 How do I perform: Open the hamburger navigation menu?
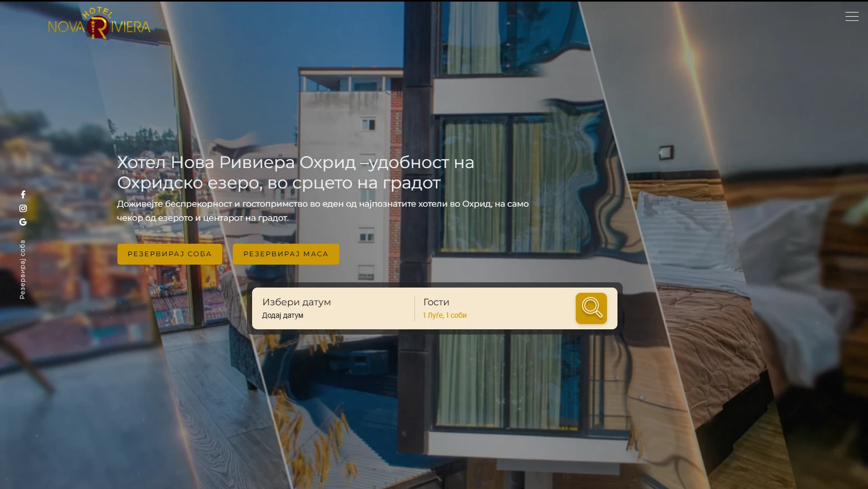pyautogui.click(x=851, y=17)
